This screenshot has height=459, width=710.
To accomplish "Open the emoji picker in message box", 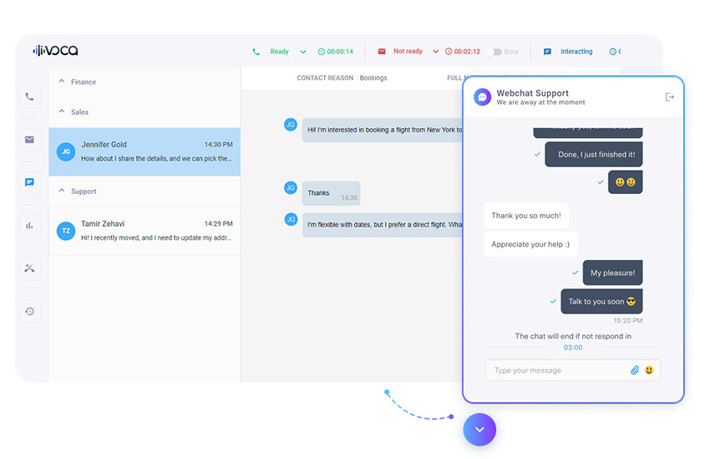I will pos(649,370).
